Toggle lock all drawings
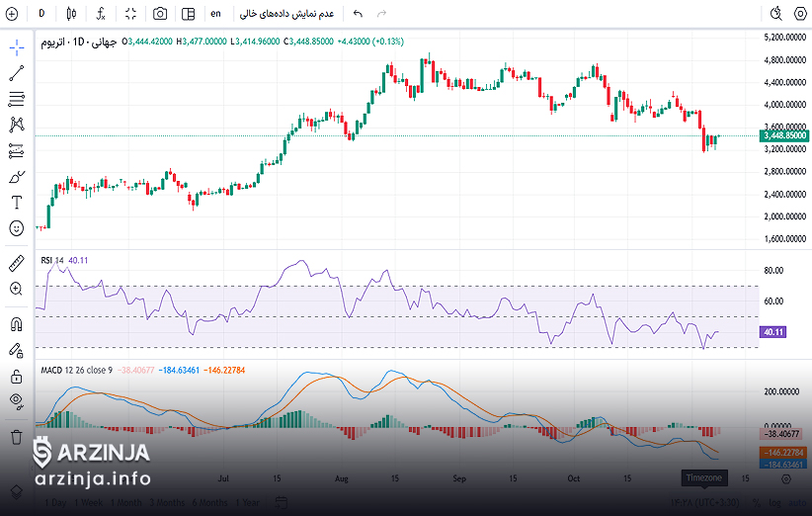The image size is (812, 516). click(17, 376)
